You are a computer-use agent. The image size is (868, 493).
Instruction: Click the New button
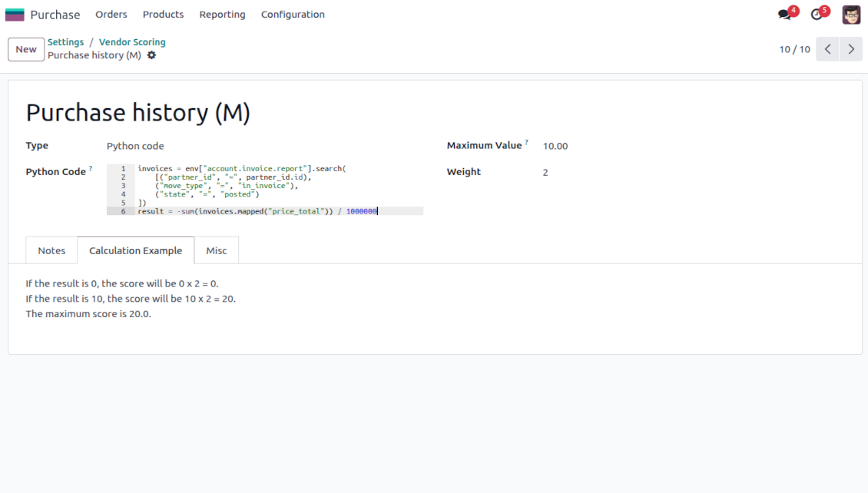pyautogui.click(x=26, y=49)
